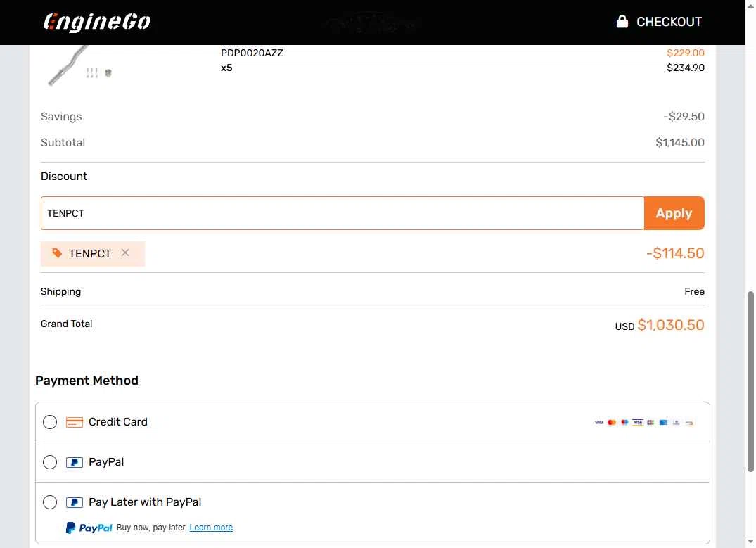Remove the TENPCT coupon with the X

coord(125,253)
